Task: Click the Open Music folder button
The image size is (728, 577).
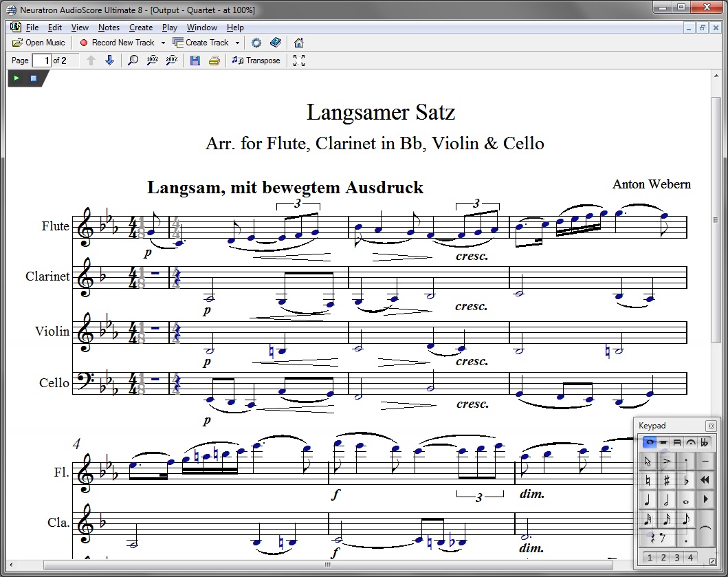Action: (38, 43)
